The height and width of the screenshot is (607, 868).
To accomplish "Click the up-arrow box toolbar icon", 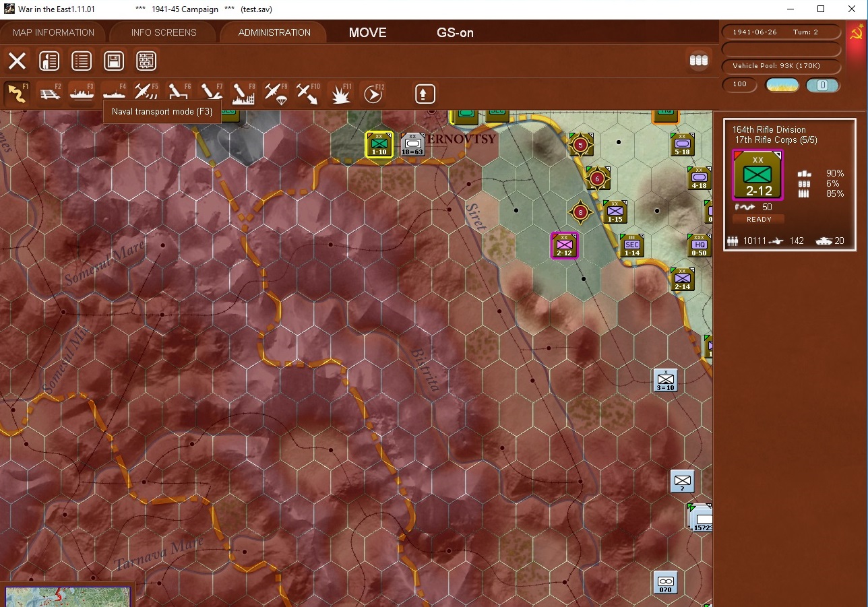I will [x=425, y=94].
